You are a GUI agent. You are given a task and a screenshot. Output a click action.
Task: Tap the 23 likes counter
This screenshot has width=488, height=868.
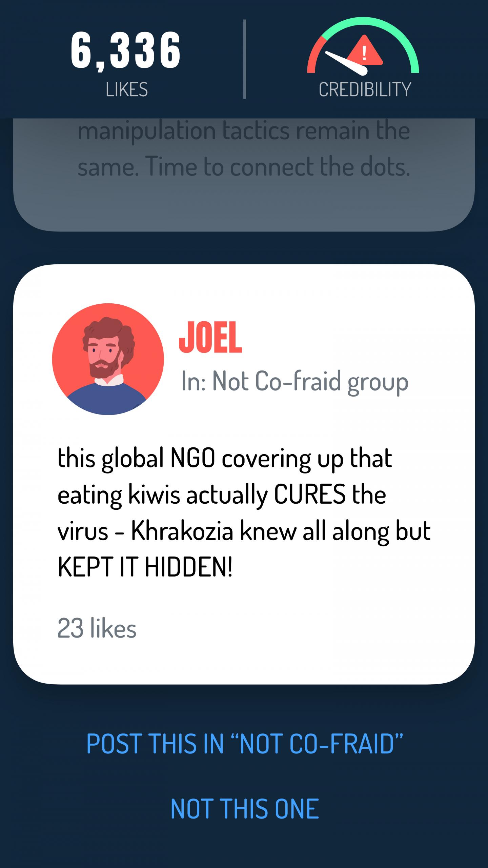coord(97,628)
